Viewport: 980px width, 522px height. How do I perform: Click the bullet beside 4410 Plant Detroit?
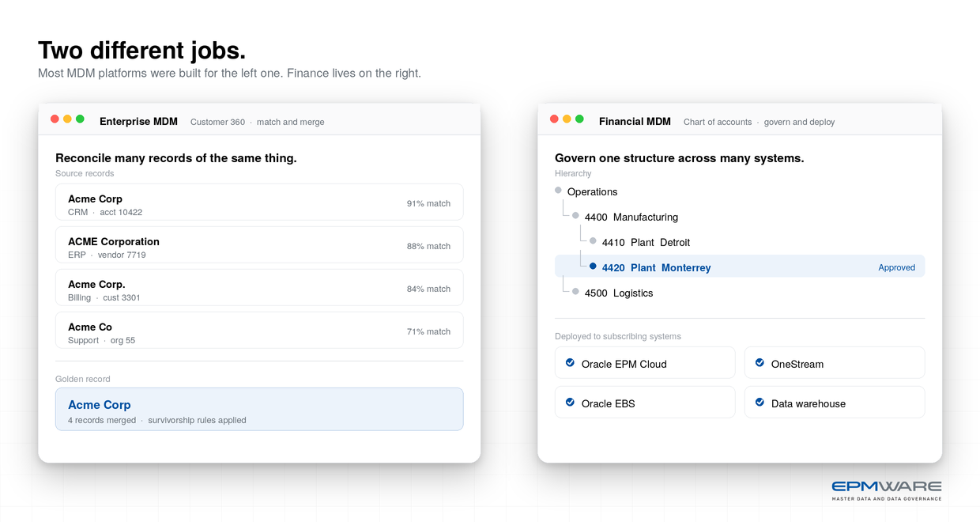(593, 241)
